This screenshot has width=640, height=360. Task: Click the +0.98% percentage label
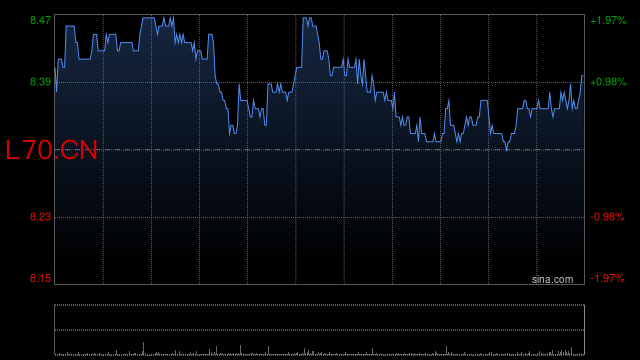pos(608,82)
